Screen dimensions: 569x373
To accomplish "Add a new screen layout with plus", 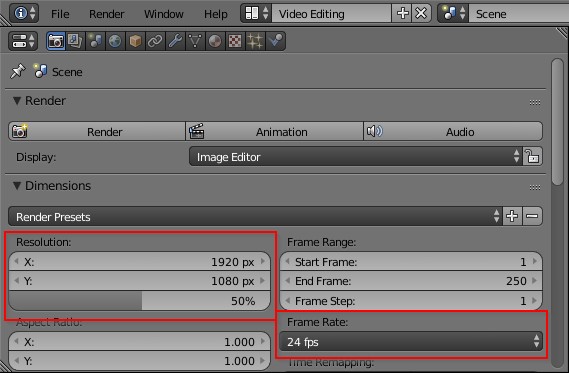I will click(402, 13).
